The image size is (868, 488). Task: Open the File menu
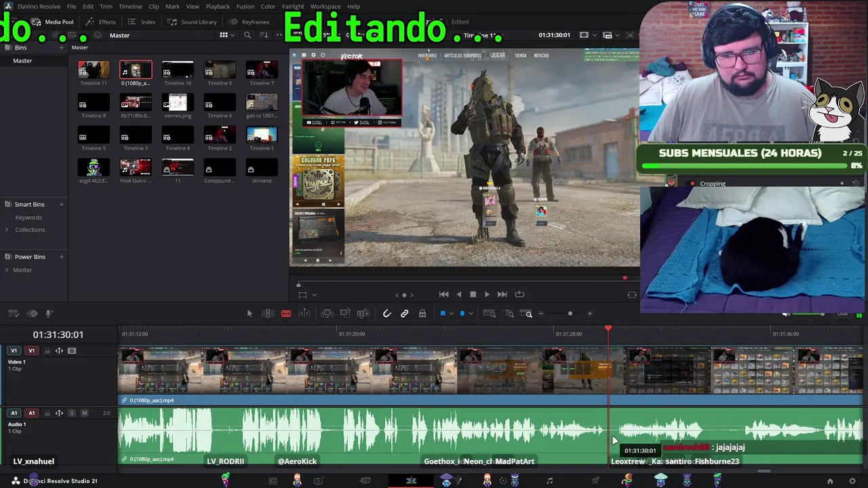click(x=71, y=6)
